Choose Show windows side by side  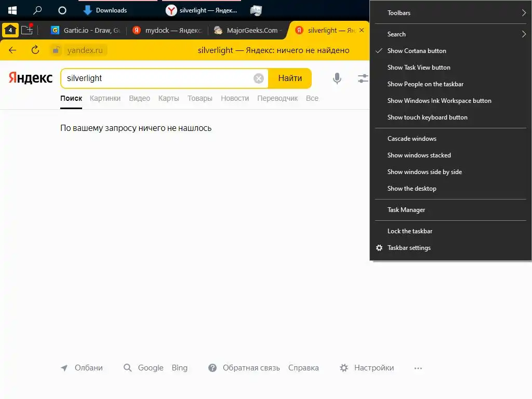tap(450, 172)
